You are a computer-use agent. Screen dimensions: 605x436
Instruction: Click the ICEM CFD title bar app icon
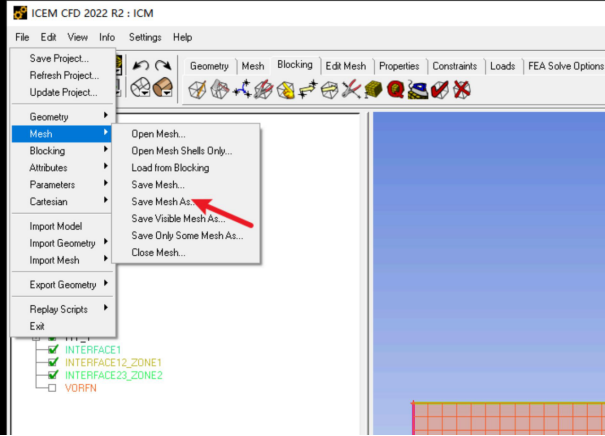coord(20,13)
